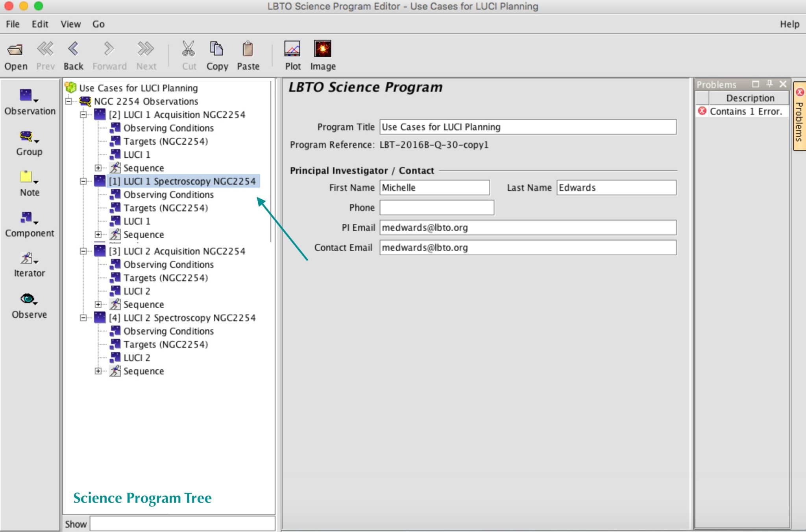
Task: Open the Go menu
Action: click(98, 24)
